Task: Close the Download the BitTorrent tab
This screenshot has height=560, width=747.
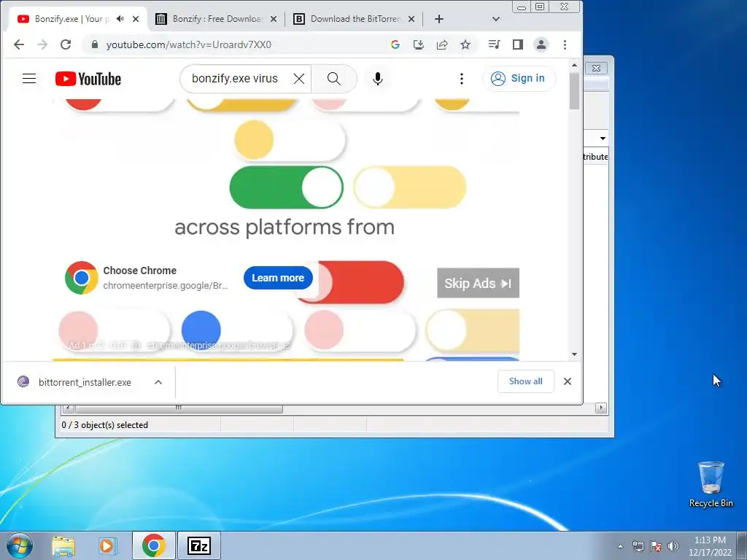Action: (x=411, y=19)
